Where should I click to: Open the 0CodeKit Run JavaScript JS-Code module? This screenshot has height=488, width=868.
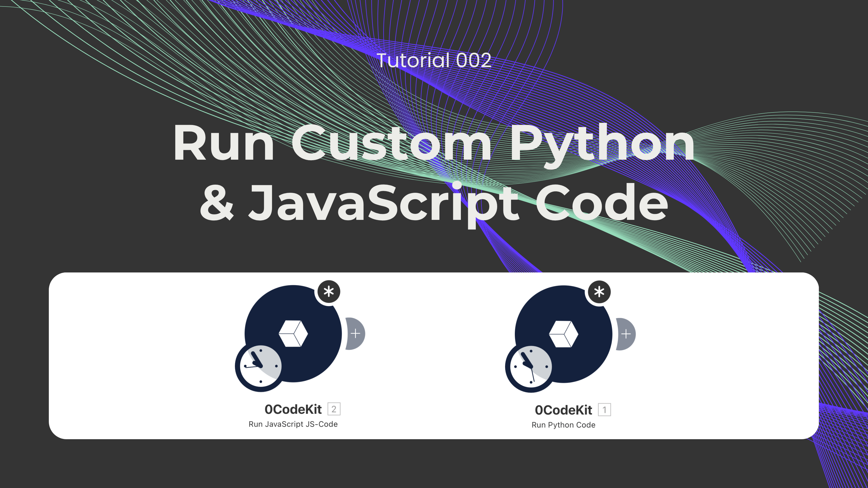coord(293,333)
